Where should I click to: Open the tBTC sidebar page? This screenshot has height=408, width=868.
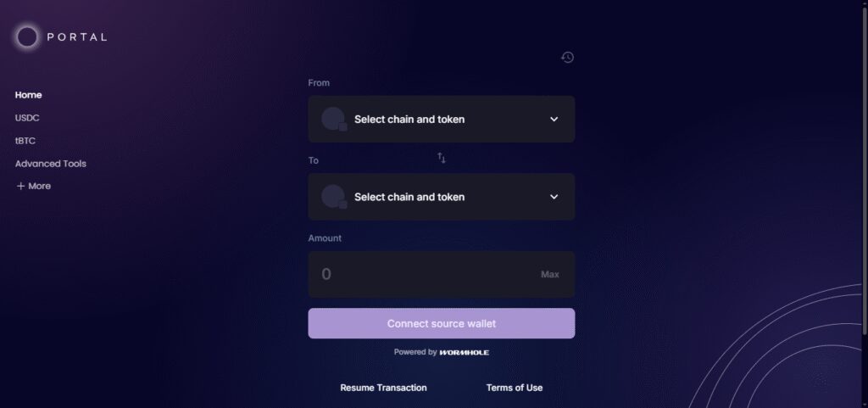(x=25, y=141)
